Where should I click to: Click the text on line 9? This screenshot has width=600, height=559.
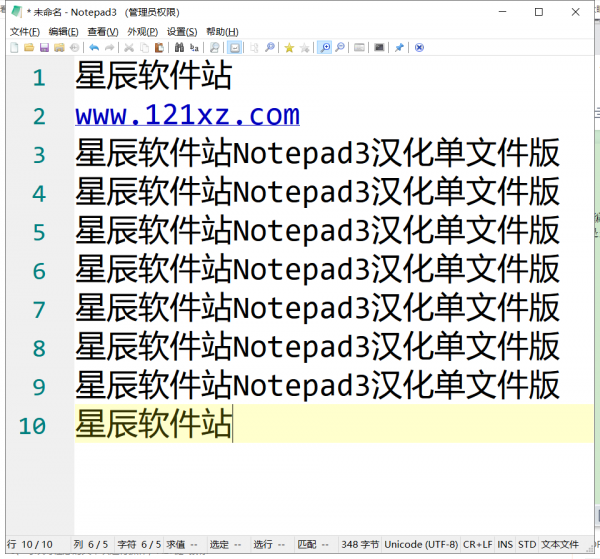[x=318, y=385]
